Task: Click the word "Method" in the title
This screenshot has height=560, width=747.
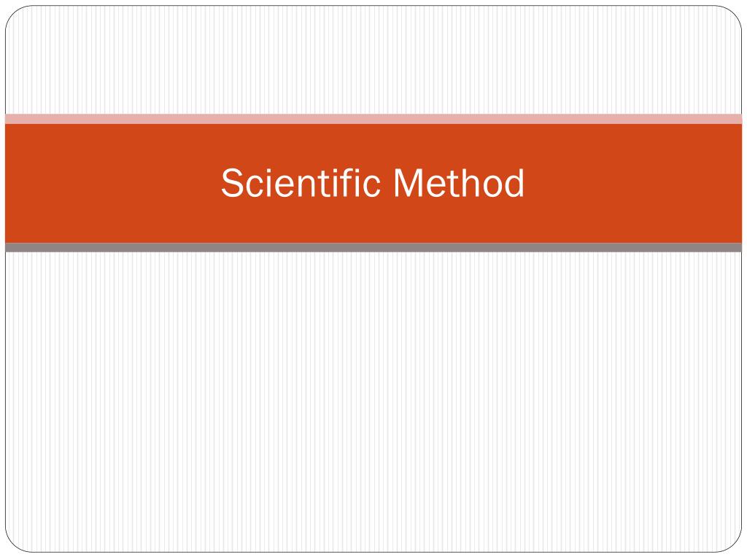Action: coord(458,183)
